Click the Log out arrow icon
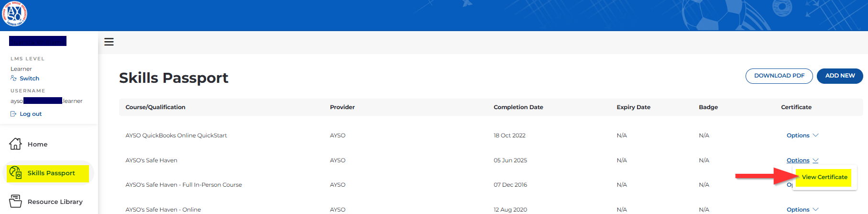This screenshot has width=868, height=214. click(13, 114)
